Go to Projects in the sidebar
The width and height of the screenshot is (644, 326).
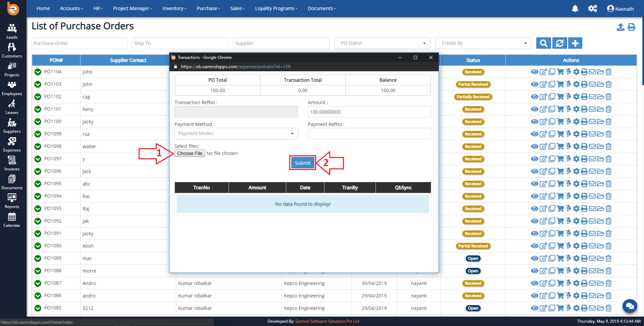coord(12,69)
